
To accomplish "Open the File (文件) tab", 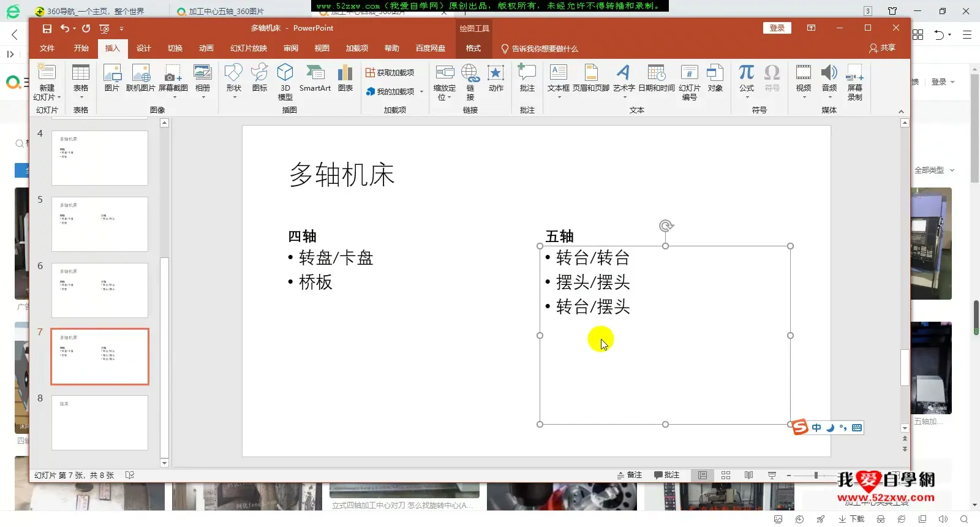I will click(x=47, y=48).
